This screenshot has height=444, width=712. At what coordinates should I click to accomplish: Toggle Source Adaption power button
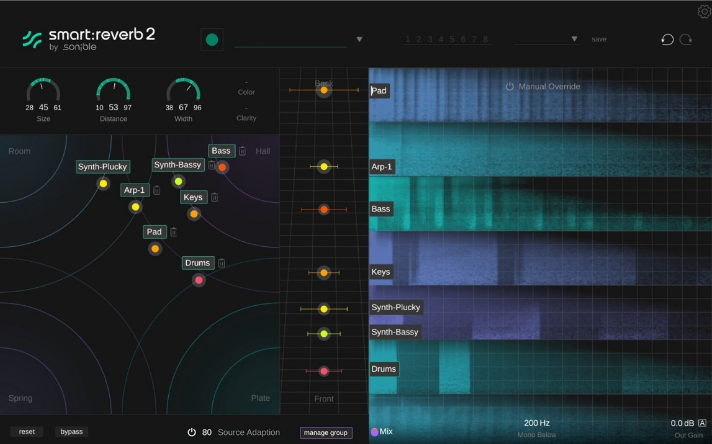point(192,432)
